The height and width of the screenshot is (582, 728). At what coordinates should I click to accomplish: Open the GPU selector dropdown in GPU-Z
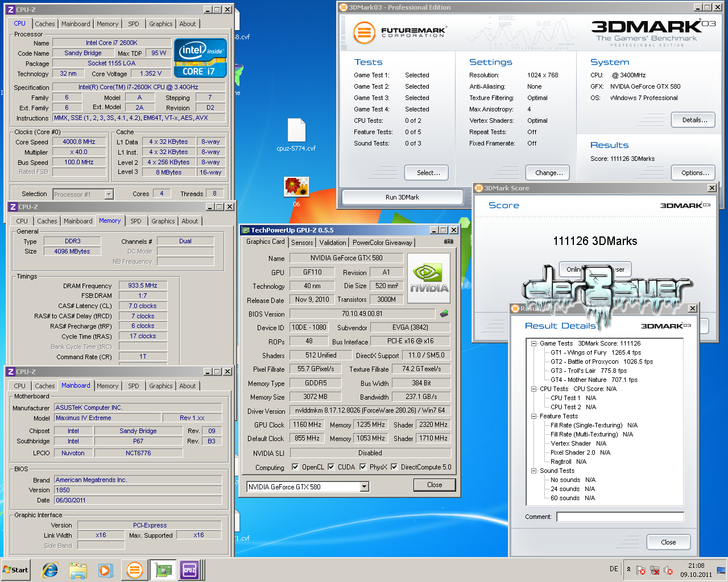pos(365,487)
